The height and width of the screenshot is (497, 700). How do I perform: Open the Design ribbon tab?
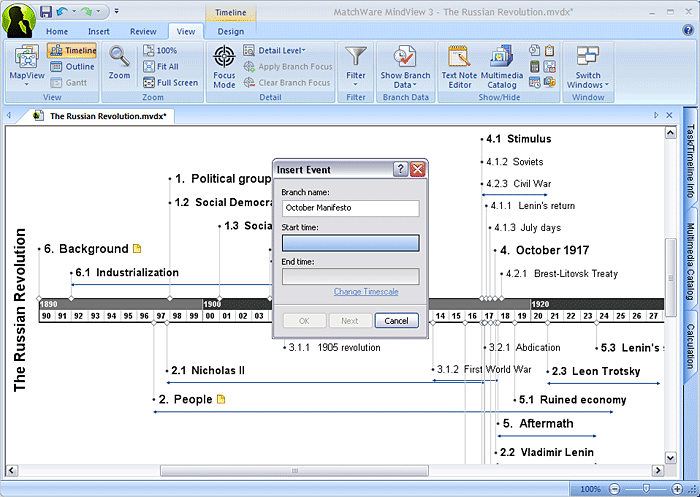tap(231, 32)
